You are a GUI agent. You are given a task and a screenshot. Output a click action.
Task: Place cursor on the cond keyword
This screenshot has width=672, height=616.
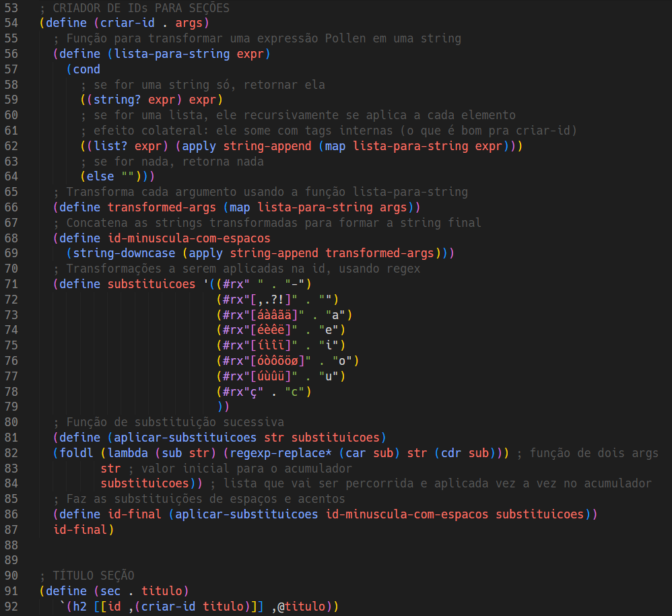click(87, 69)
